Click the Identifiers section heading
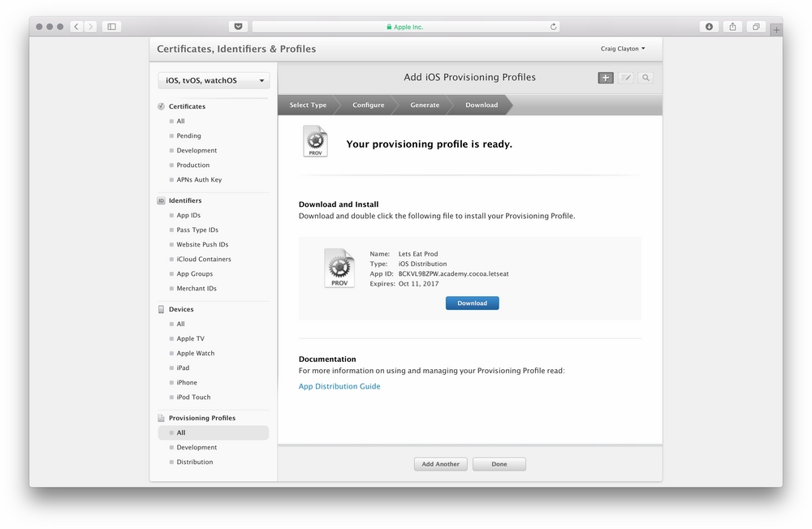 coord(185,200)
